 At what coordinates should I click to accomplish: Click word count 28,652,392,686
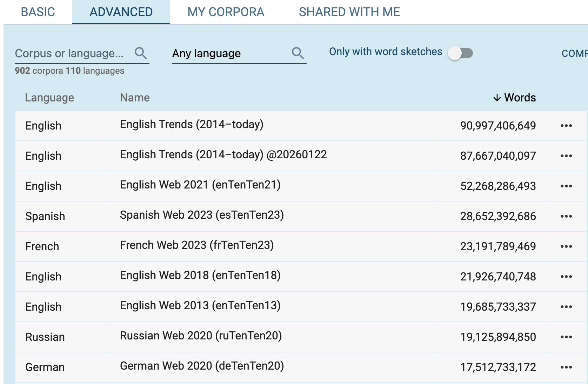(x=498, y=216)
